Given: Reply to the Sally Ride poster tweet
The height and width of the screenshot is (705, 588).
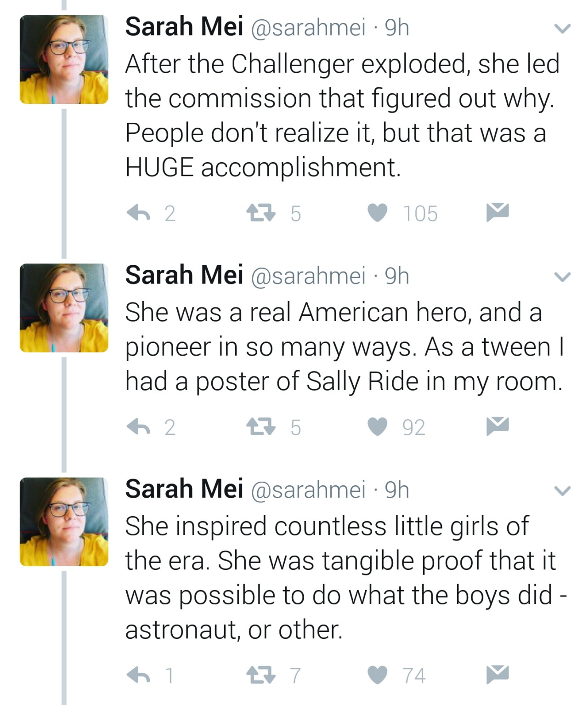Looking at the screenshot, I should click(138, 427).
